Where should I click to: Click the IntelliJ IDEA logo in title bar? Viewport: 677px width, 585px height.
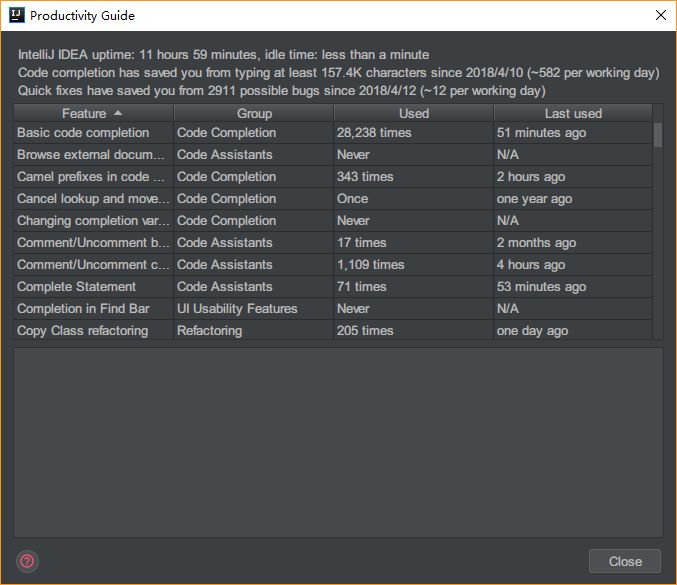[16, 15]
